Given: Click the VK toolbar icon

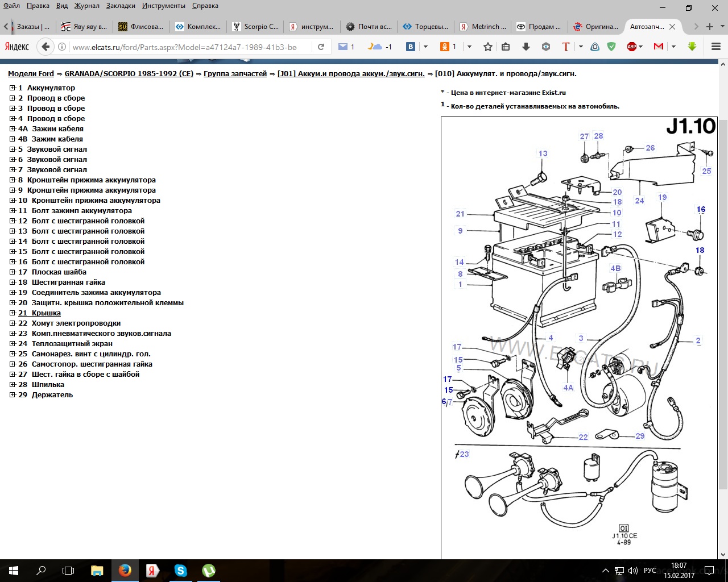Looking at the screenshot, I should coord(411,47).
